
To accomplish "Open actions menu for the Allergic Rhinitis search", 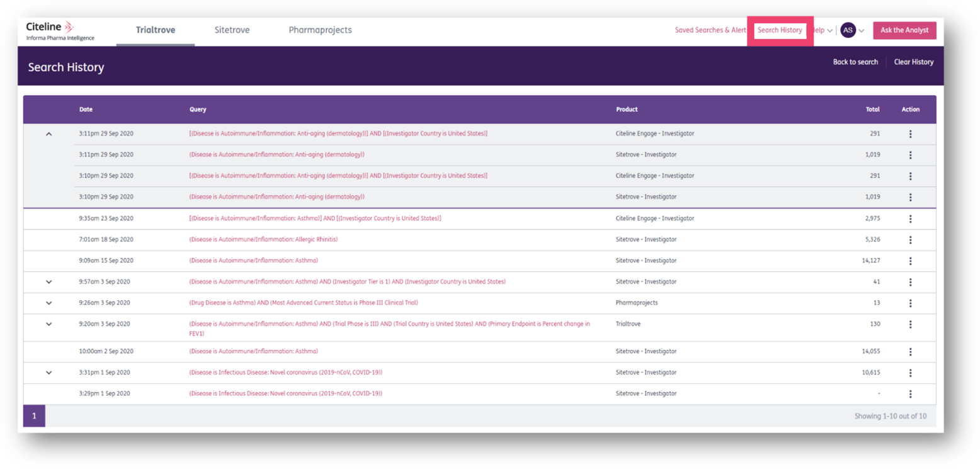I will click(x=910, y=239).
